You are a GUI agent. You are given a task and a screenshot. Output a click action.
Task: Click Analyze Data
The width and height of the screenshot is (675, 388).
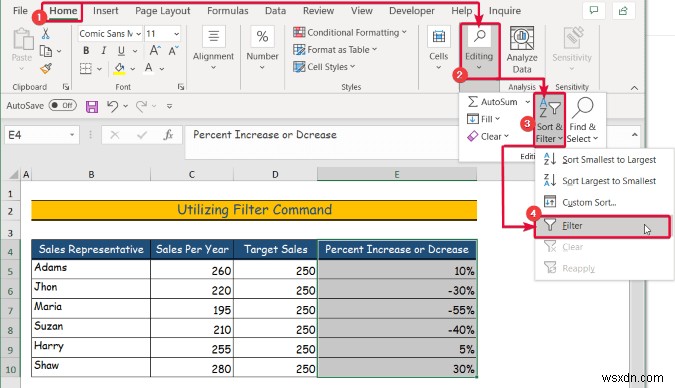coord(522,50)
